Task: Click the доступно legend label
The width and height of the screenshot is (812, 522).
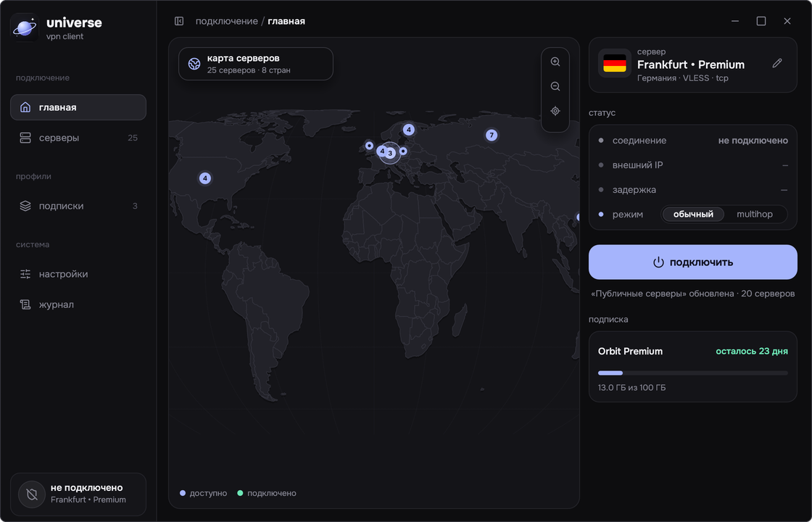Action: (208, 493)
